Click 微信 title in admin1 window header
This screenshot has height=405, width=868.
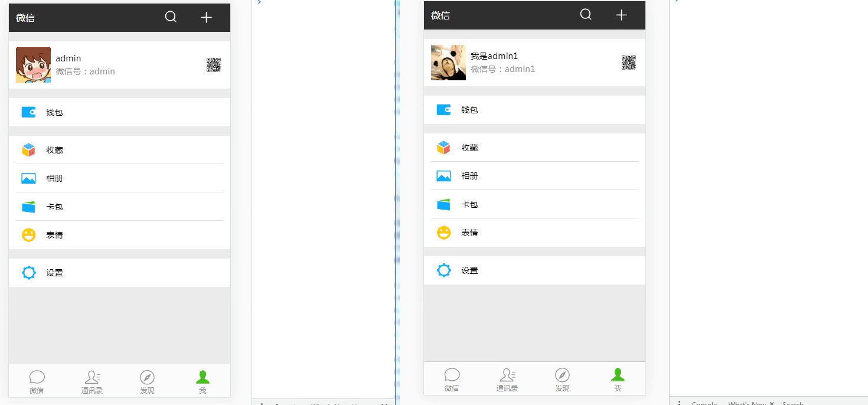pos(440,15)
